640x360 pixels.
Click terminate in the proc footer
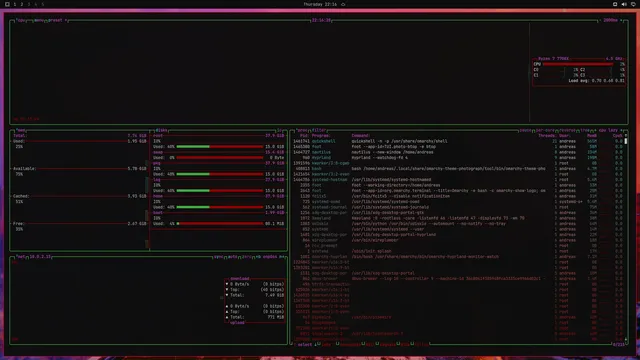(x=351, y=344)
